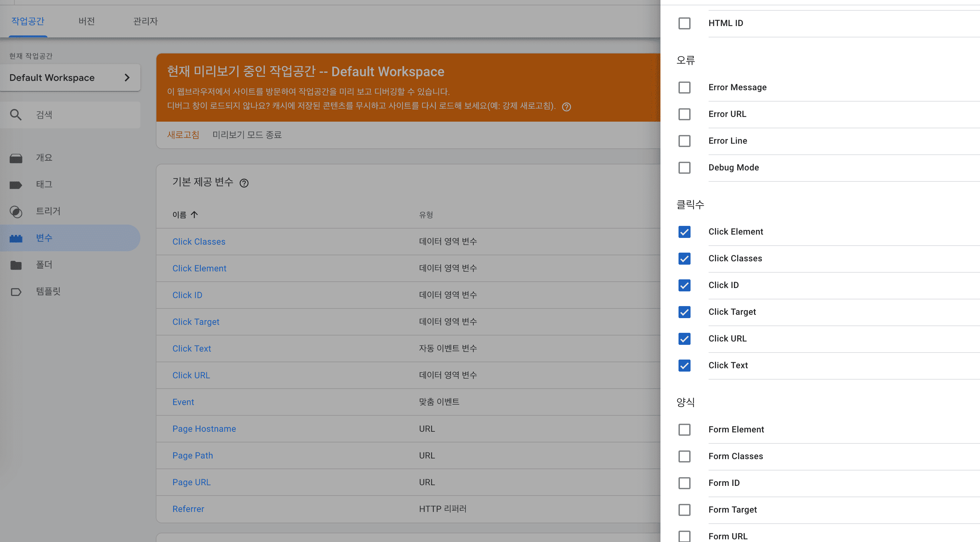Click help icon in orange preview banner
Screen dimensions: 980x542
[x=566, y=107]
